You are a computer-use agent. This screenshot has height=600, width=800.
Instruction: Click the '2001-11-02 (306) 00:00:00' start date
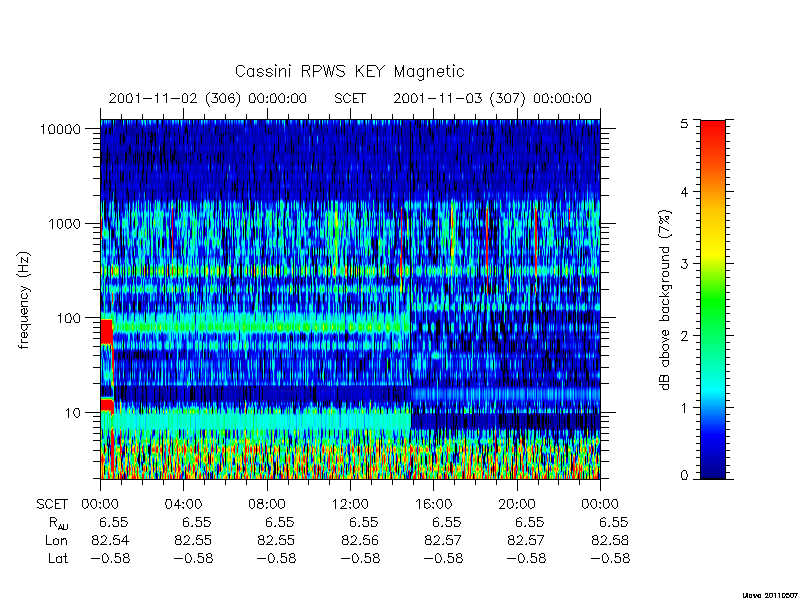pos(208,98)
